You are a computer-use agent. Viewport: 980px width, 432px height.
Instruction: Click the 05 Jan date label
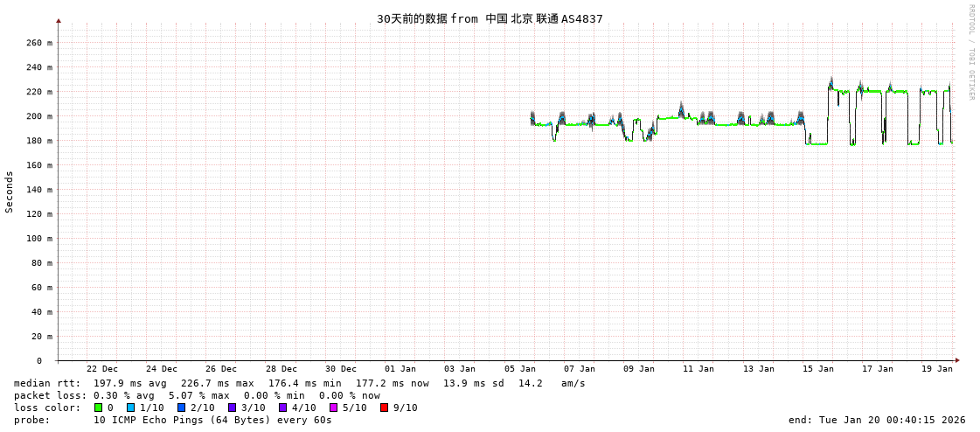(519, 369)
